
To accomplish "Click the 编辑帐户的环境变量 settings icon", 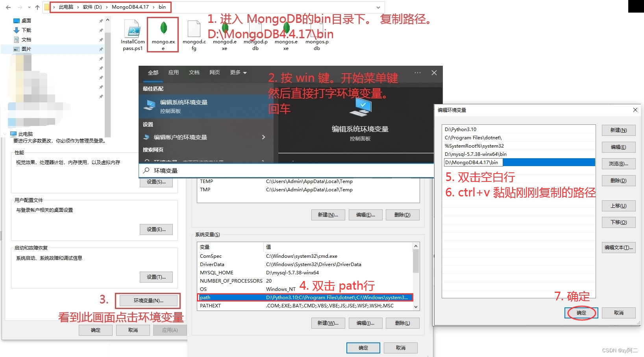I will [146, 137].
